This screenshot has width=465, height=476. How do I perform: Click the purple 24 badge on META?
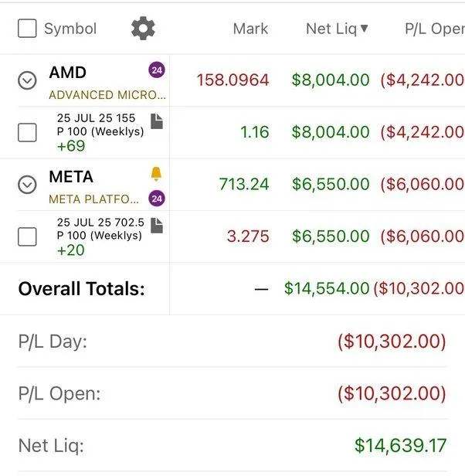tap(157, 199)
